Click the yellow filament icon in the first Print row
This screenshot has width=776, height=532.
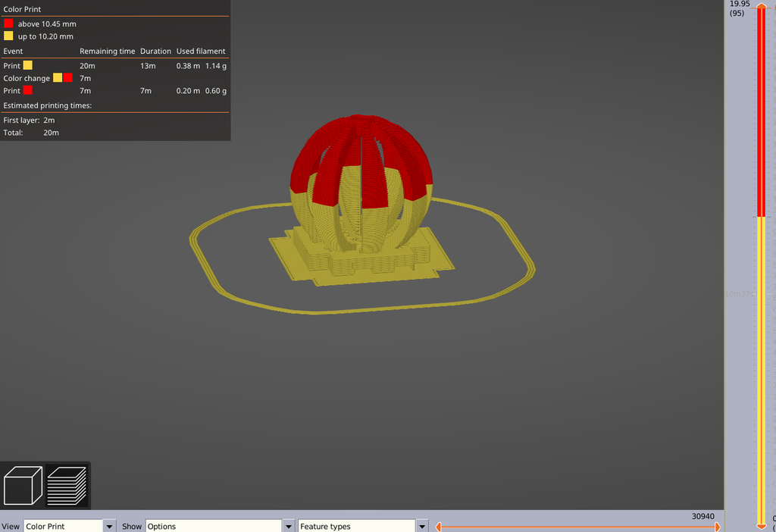27,65
